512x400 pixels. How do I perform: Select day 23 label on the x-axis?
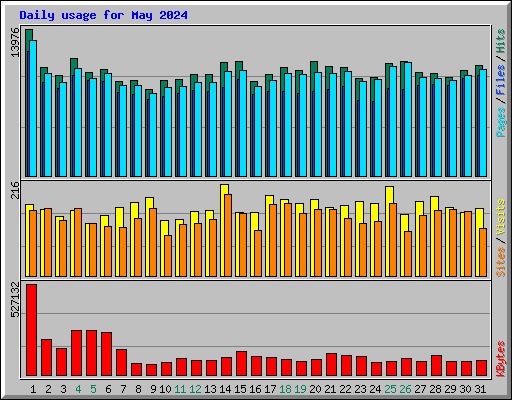[360, 389]
